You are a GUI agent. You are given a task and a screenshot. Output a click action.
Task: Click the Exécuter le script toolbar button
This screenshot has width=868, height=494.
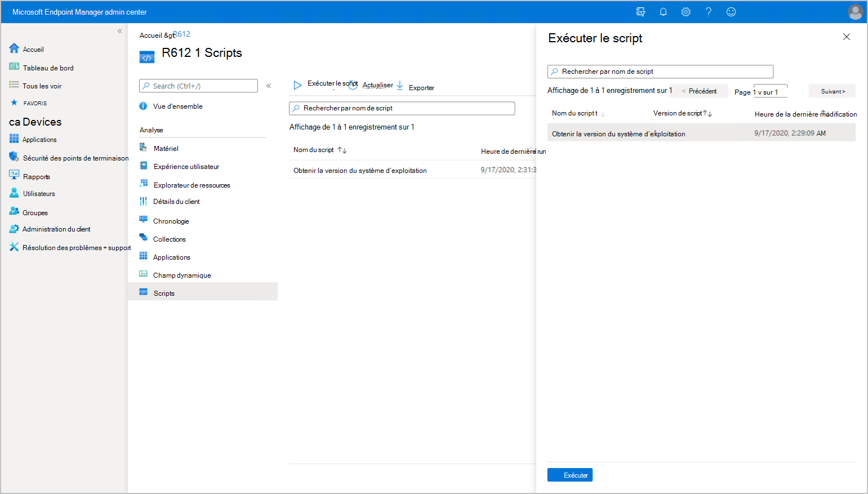point(325,84)
